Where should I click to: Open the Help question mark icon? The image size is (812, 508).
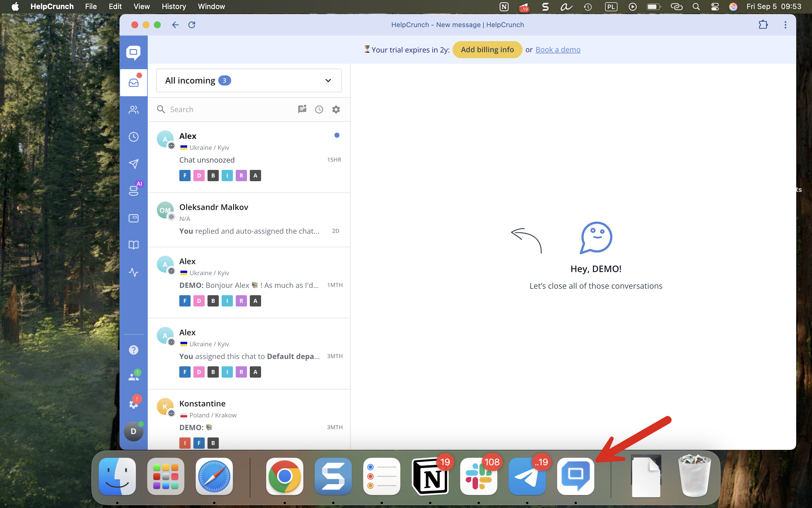click(x=134, y=350)
